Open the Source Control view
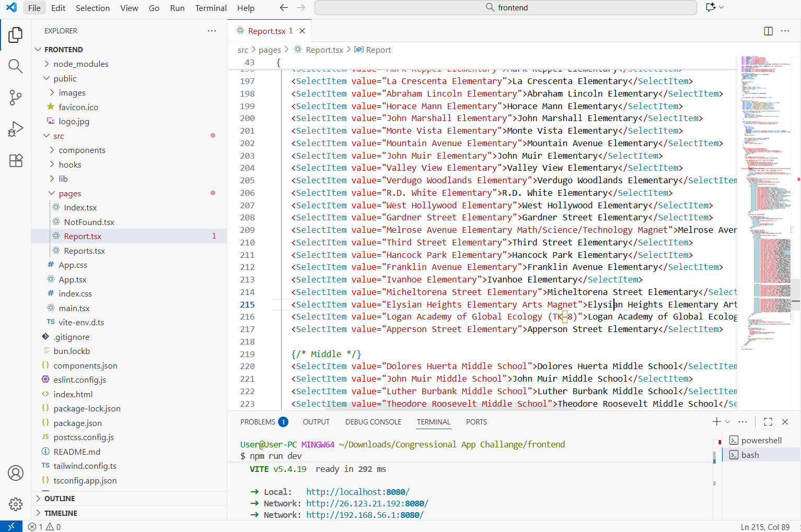Viewport: 801px width, 532px height. click(16, 98)
